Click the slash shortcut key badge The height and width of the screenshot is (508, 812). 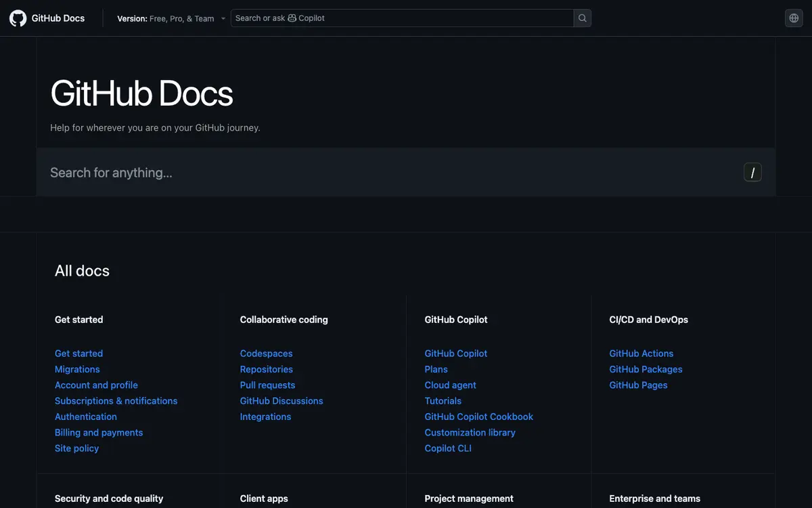752,173
